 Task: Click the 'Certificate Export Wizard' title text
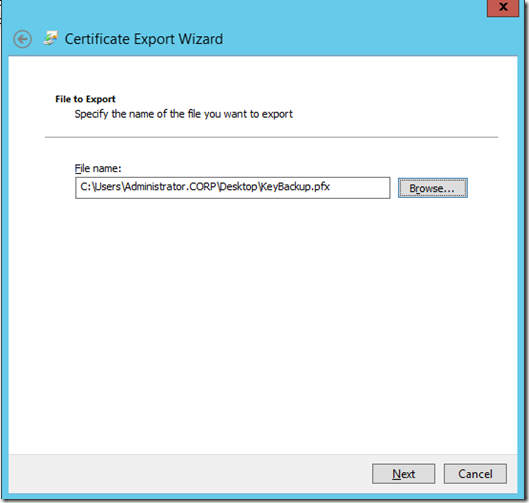coord(144,39)
